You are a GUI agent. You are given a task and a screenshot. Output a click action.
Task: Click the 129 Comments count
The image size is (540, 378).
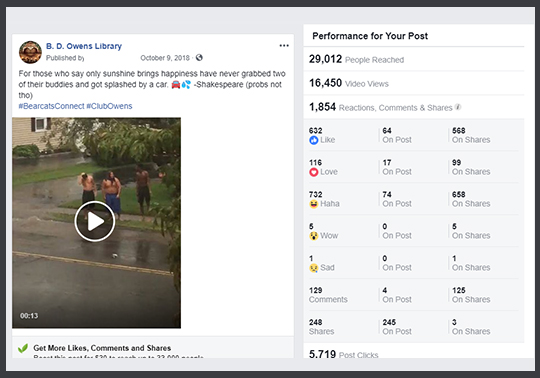(x=328, y=295)
